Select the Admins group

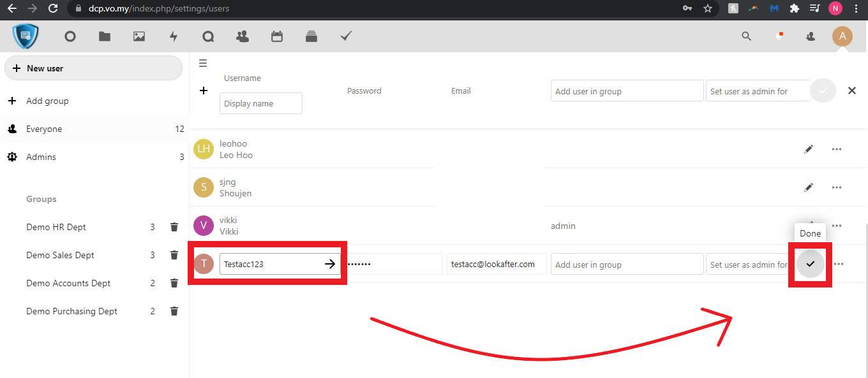click(x=41, y=157)
